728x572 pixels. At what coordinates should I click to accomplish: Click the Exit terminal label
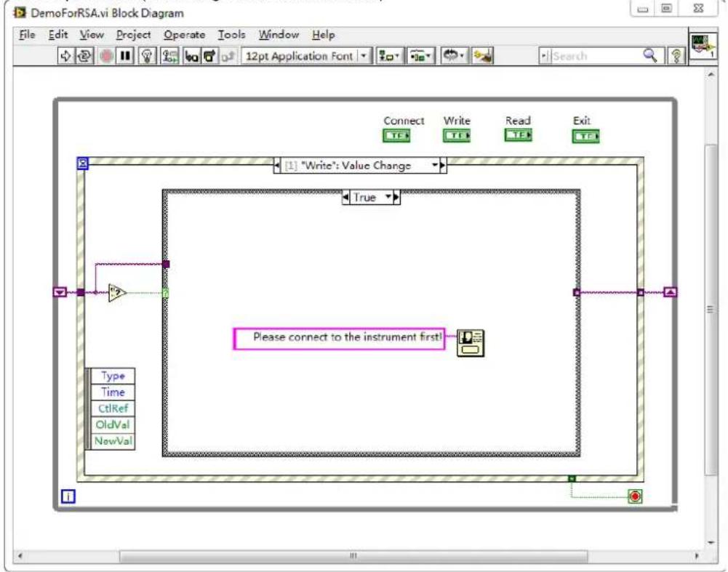[x=581, y=121]
